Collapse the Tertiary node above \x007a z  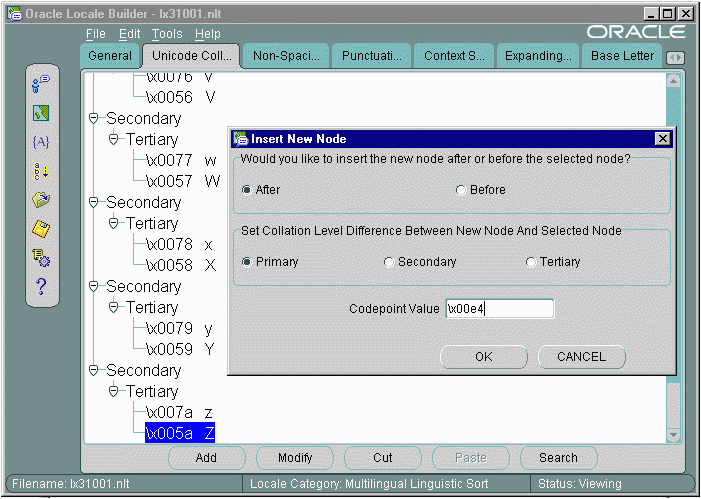(x=115, y=392)
